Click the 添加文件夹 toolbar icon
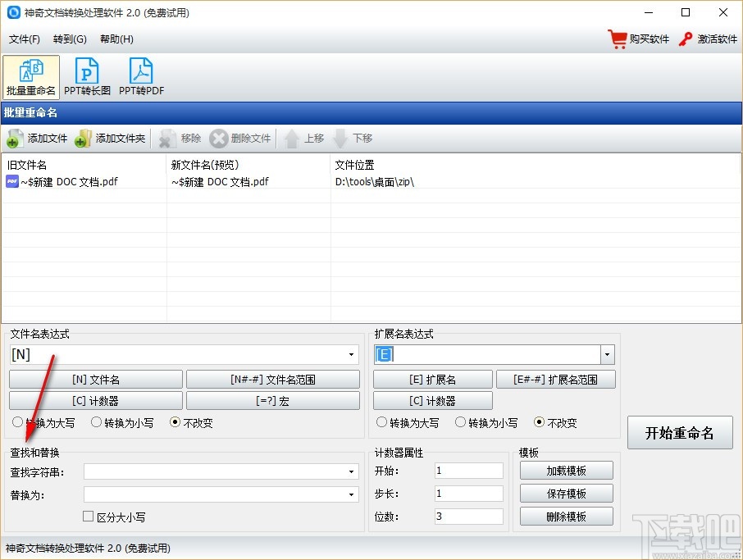Image resolution: width=743 pixels, height=560 pixels. tap(83, 139)
